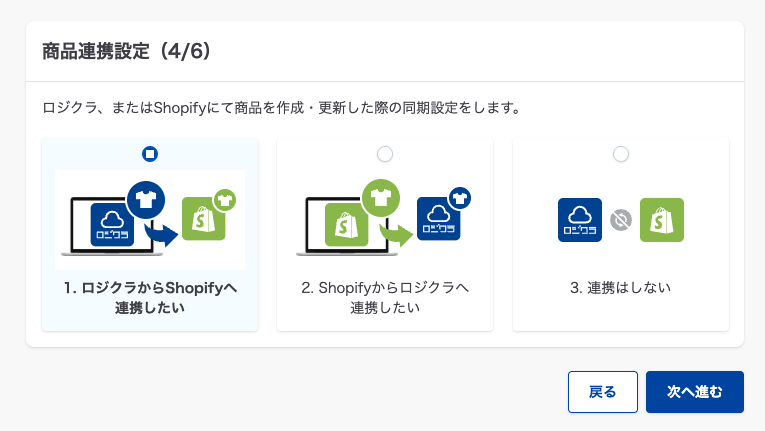The height and width of the screenshot is (431, 765).
Task: Click the label 2. Shopifyからロジクラへ連携したい
Action: 385,298
